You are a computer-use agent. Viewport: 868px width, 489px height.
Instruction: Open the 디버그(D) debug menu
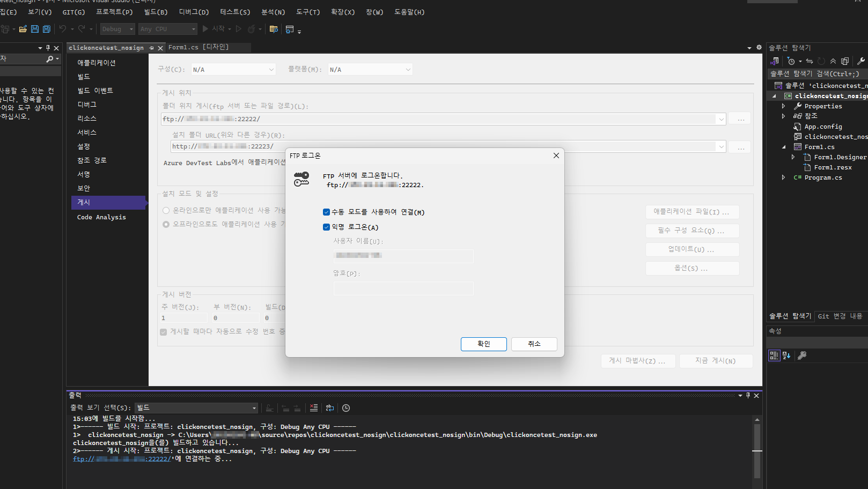[194, 12]
